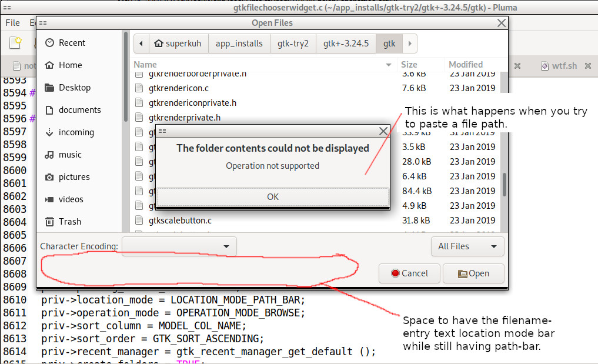Open documents bookmark in sidebar

coord(72,110)
